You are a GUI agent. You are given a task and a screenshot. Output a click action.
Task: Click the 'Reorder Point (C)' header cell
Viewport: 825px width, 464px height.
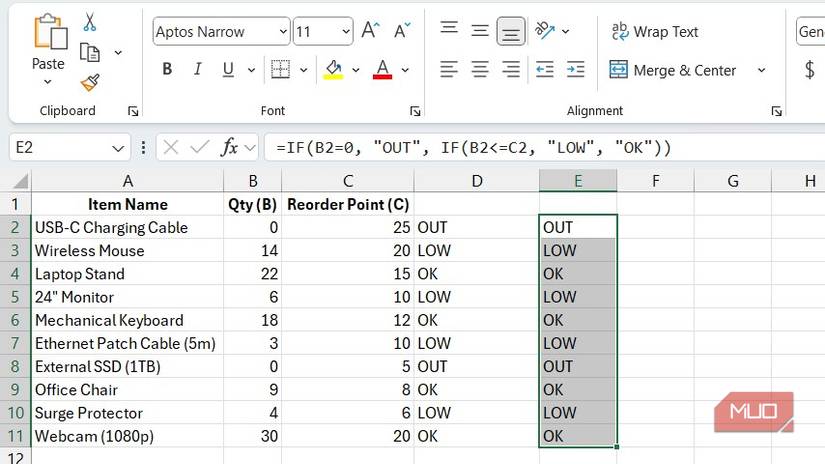click(x=348, y=204)
